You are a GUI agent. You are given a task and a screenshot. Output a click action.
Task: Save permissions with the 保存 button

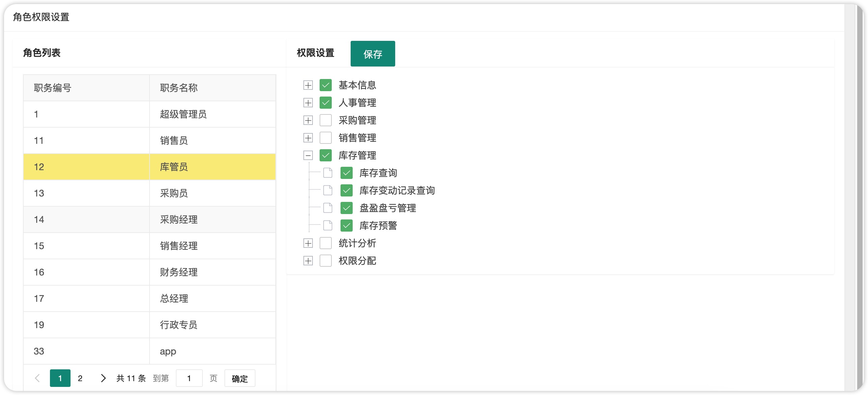click(x=373, y=54)
